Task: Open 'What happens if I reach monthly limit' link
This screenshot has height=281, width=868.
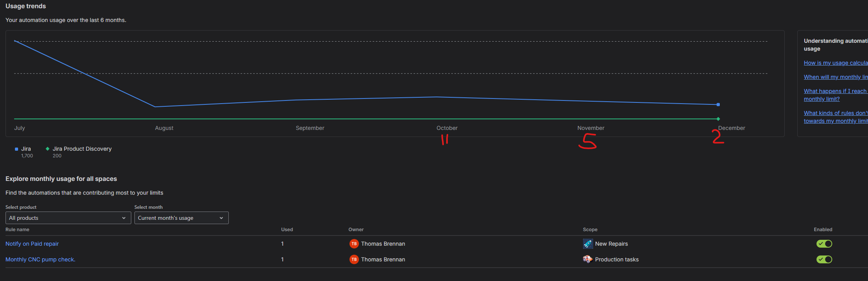Action: click(836, 95)
